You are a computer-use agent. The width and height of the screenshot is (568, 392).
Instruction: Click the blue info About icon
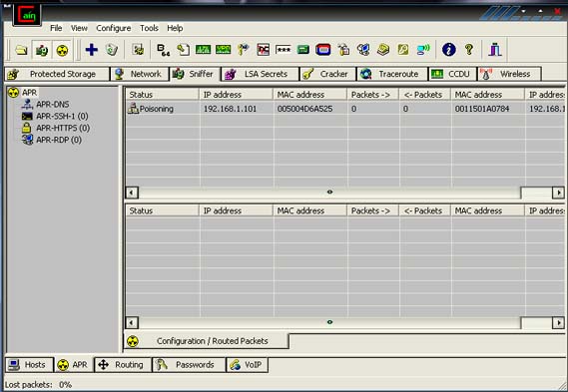449,49
